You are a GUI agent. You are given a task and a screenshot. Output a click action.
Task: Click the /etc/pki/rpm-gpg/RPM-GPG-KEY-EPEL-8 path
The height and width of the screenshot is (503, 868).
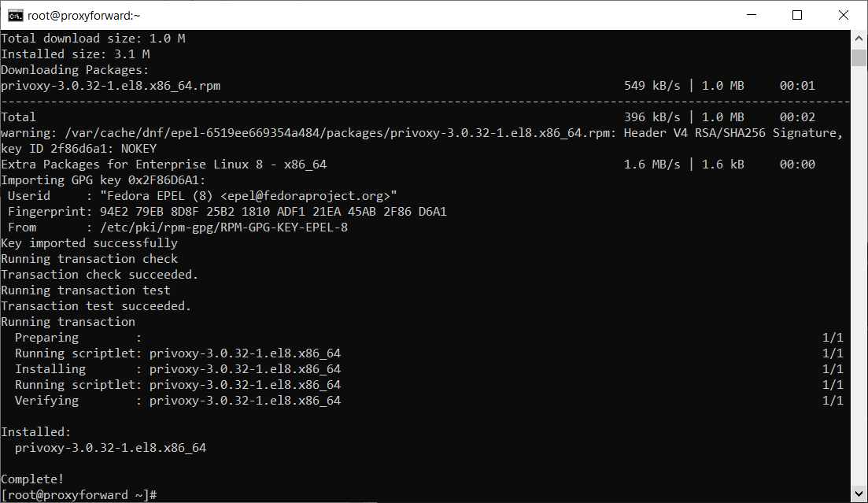tap(223, 227)
